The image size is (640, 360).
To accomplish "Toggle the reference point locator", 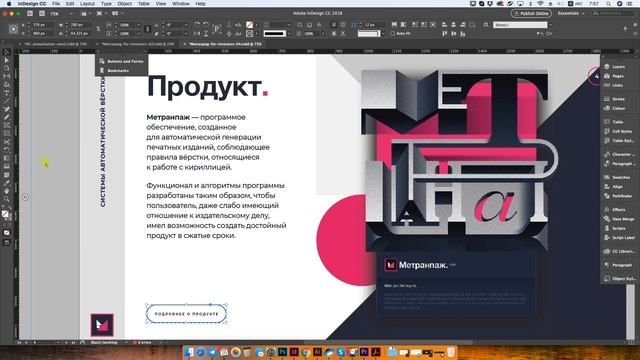I will point(13,29).
